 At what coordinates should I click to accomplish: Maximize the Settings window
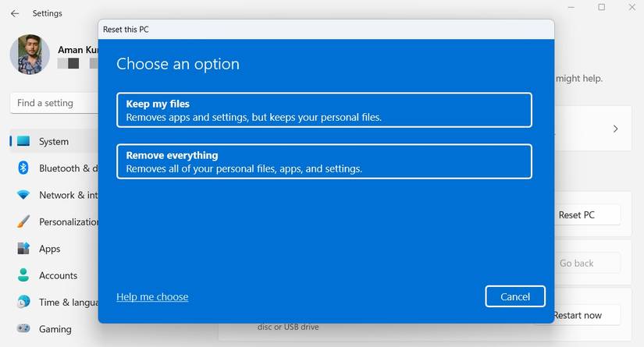point(601,8)
